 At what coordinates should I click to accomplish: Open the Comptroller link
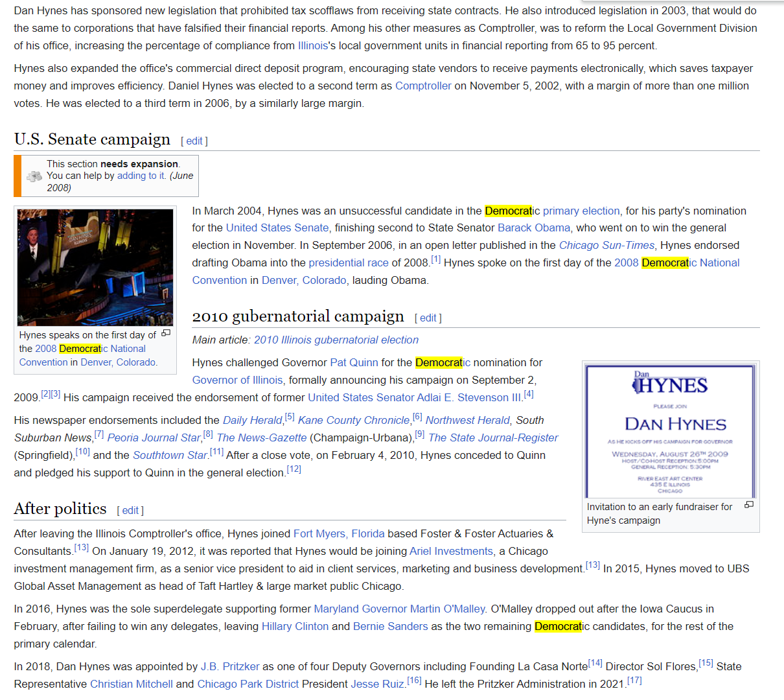[x=423, y=86]
